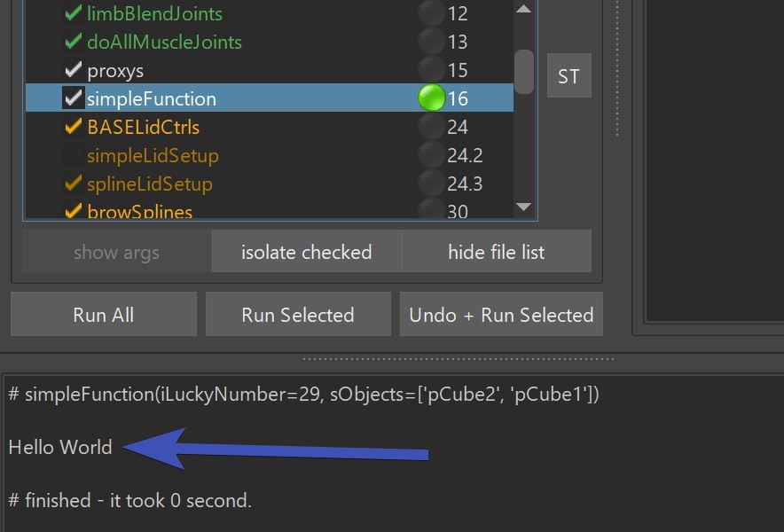Click the status ball on the doAllMuscleJoints row

(x=432, y=41)
